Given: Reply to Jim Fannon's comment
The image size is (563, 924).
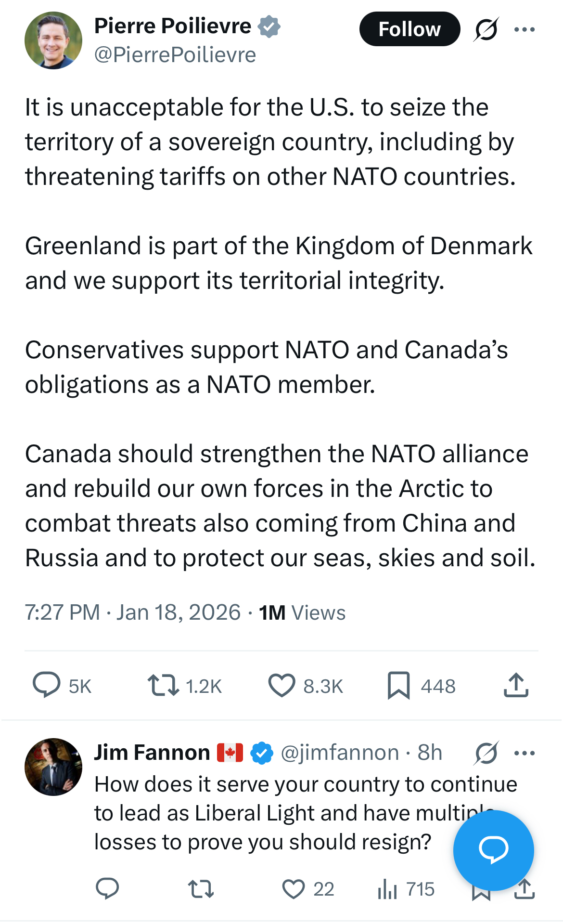Looking at the screenshot, I should tap(107, 889).
